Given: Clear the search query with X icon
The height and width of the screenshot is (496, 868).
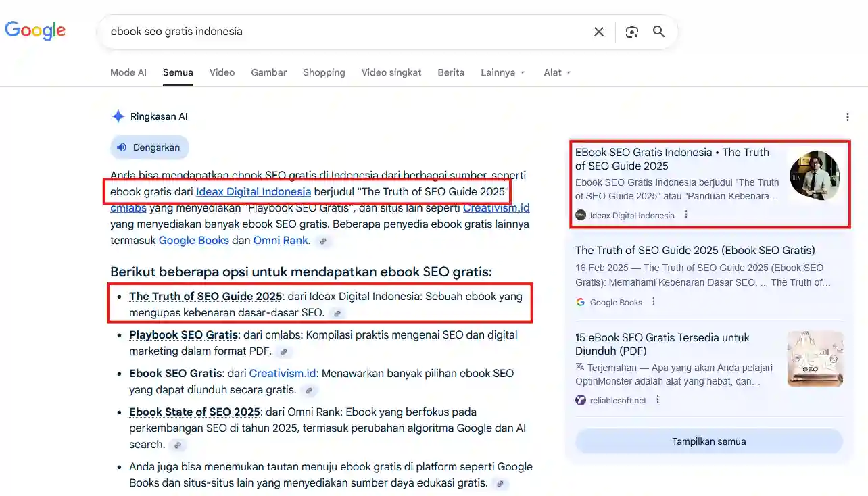Looking at the screenshot, I should point(598,32).
